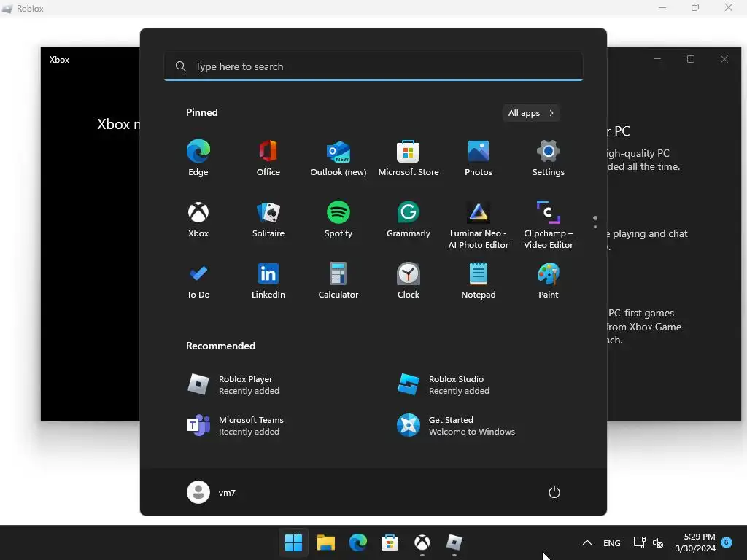Open the network tray icon
Screen dimensions: 747x560
[639, 542]
